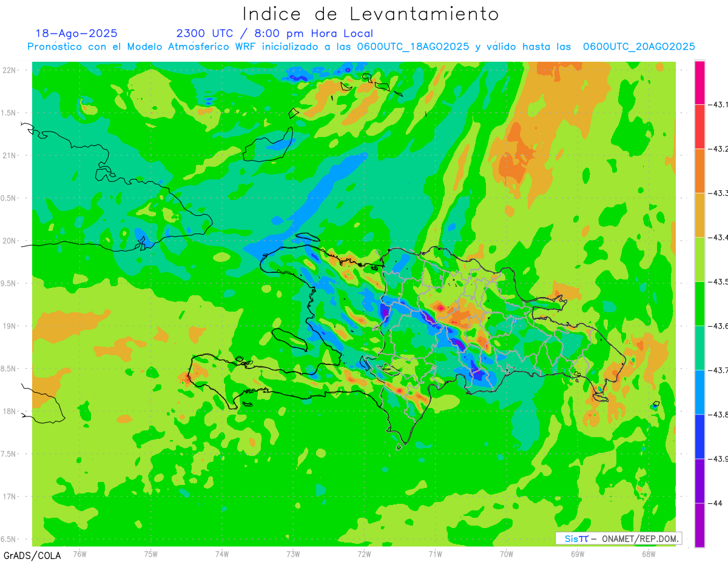This screenshot has width=728, height=562.
Task: Click the legend value '-43.3'
Action: tap(718, 193)
